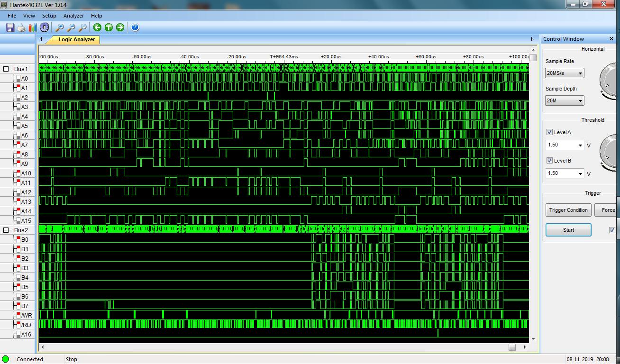Jump to trigger with green T icon

coord(109,27)
